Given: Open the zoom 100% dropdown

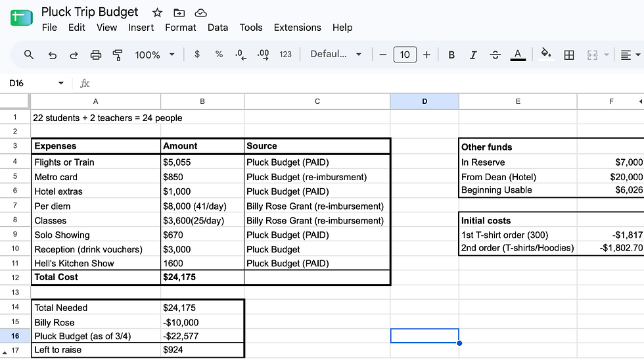Looking at the screenshot, I should [154, 55].
